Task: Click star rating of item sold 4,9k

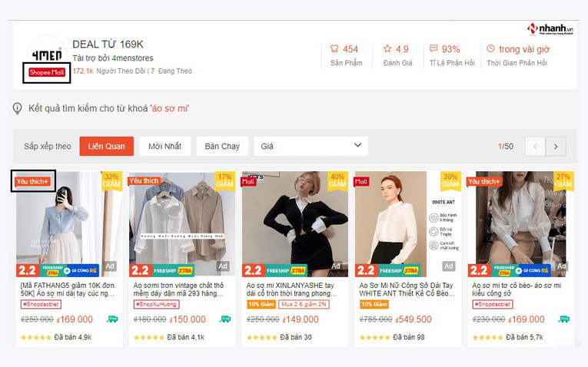Action: pos(36,337)
